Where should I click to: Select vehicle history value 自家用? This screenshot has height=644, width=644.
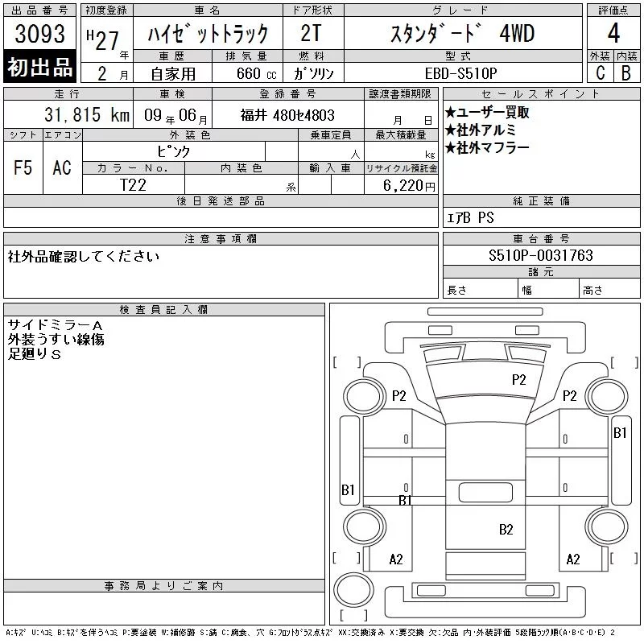(173, 74)
